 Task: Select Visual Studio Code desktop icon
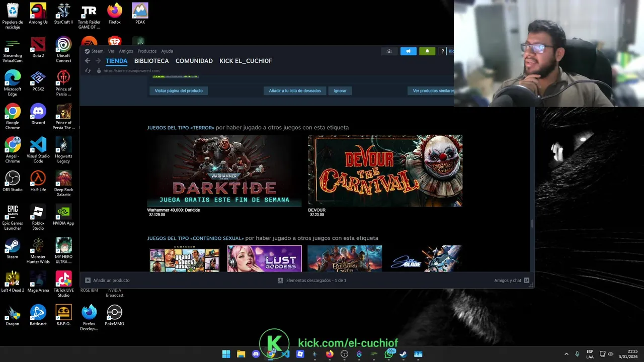tap(38, 150)
